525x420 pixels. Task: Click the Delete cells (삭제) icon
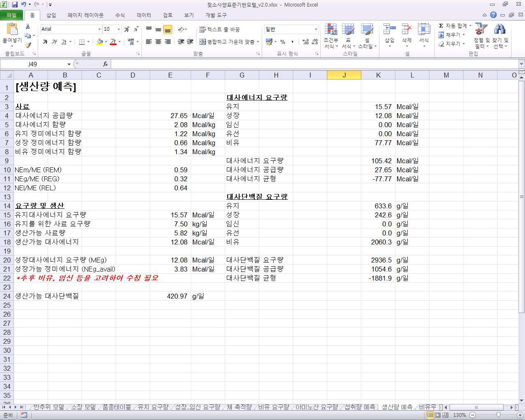406,30
